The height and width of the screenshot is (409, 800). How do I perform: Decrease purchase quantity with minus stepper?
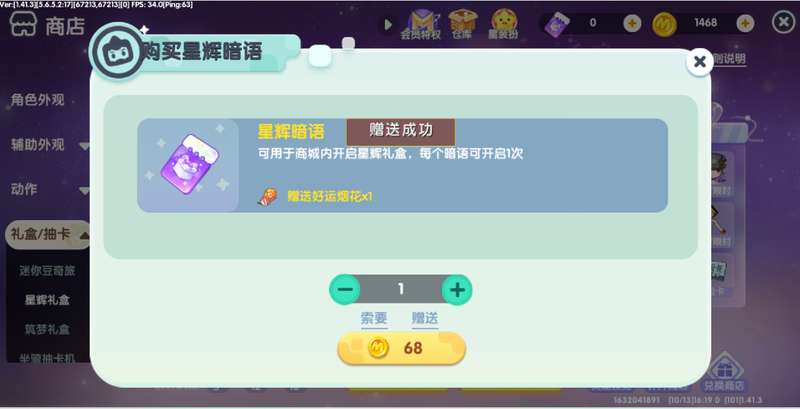coord(345,290)
